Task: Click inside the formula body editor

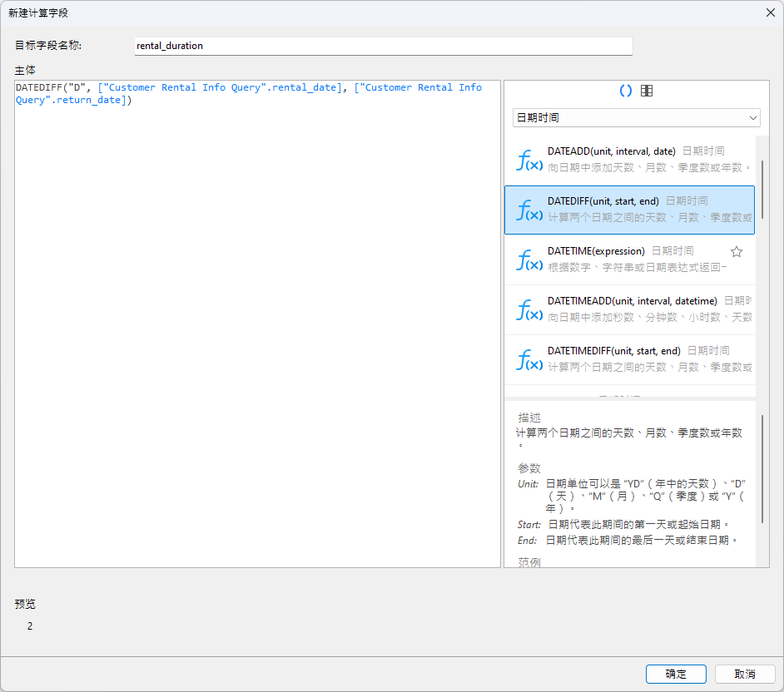Action: (257, 324)
